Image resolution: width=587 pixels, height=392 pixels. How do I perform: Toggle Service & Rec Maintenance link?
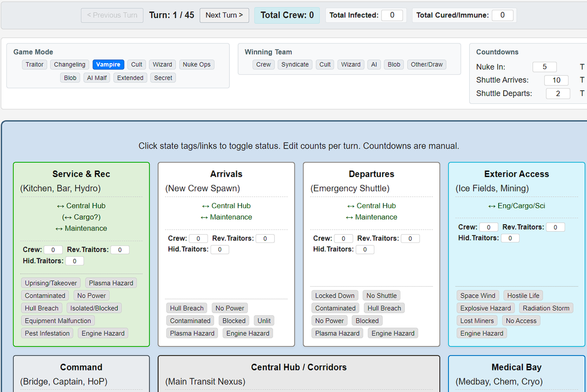81,228
